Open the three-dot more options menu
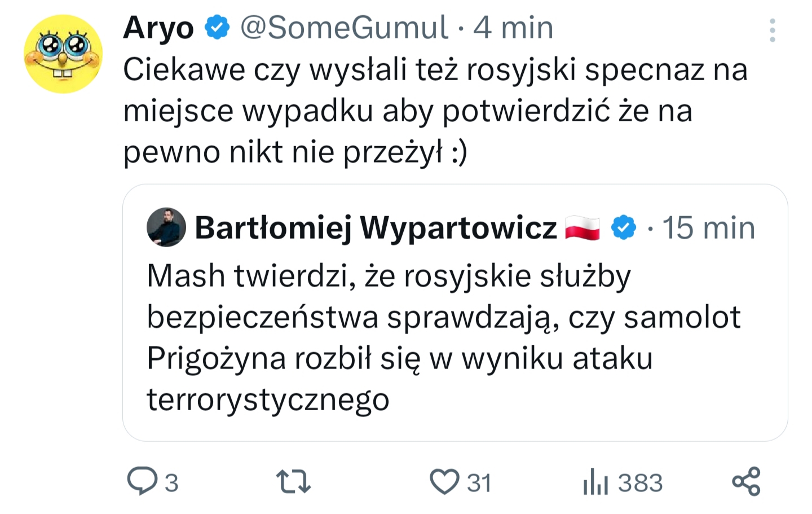The image size is (812, 514). [772, 30]
